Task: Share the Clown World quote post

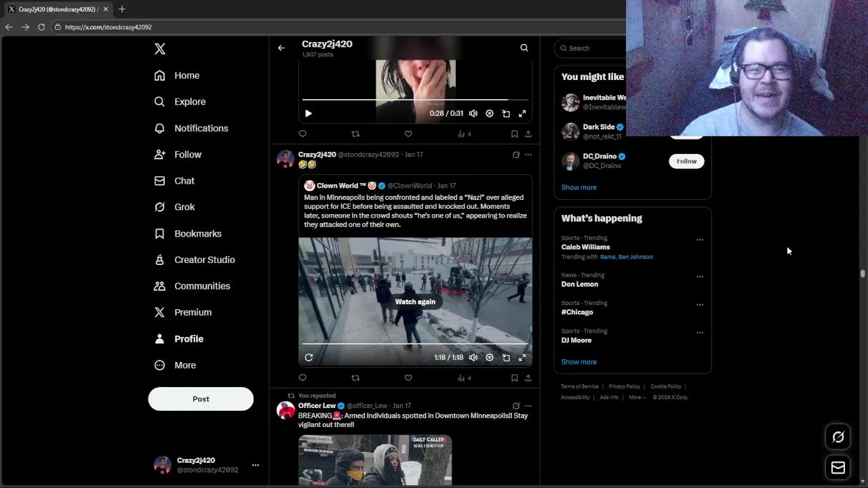Action: pyautogui.click(x=528, y=378)
